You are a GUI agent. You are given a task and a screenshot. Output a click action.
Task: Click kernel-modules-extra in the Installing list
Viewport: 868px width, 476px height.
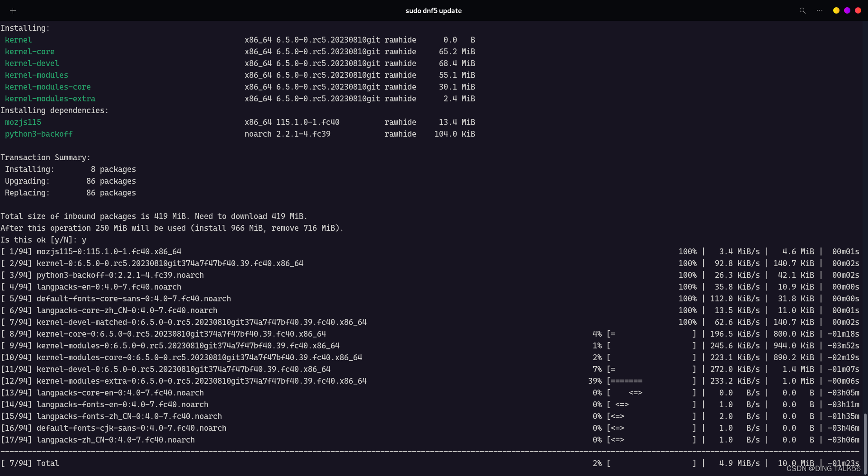click(x=50, y=99)
